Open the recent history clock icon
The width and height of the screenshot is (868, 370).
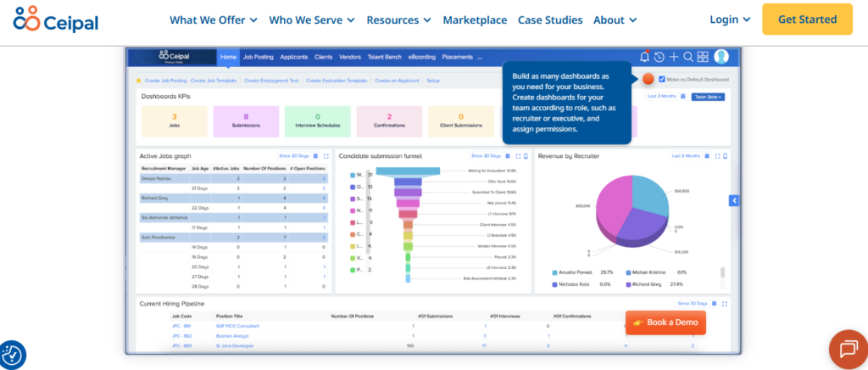tap(659, 57)
